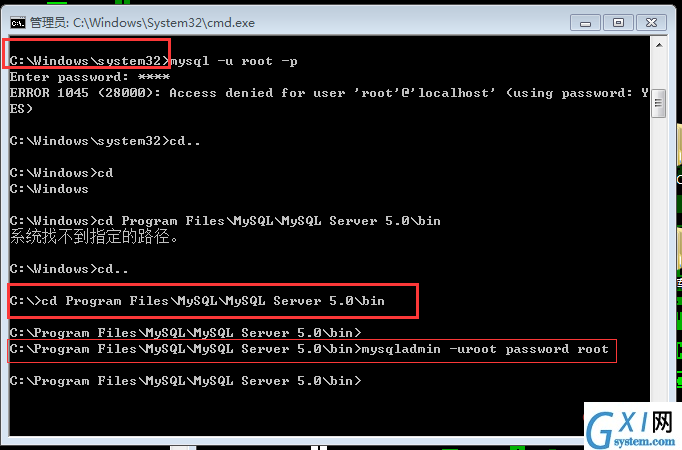Click the vertical scrollbar thumb

(658, 103)
